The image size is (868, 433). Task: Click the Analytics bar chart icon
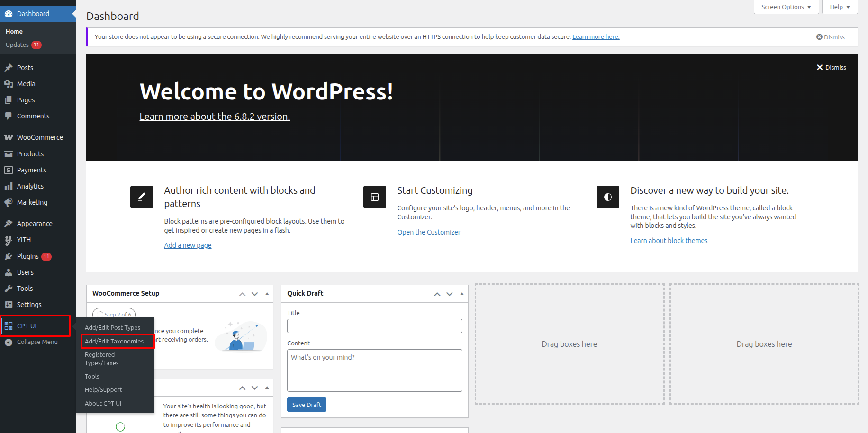point(9,186)
